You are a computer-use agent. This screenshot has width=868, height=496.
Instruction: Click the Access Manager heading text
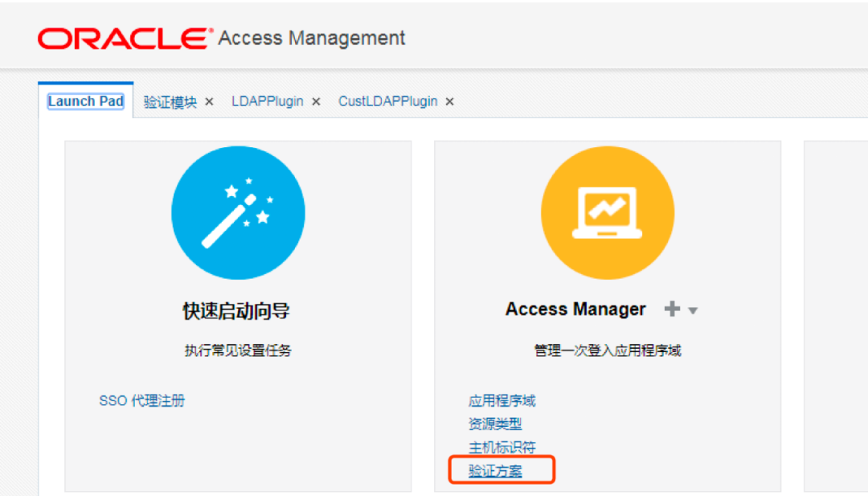575,309
